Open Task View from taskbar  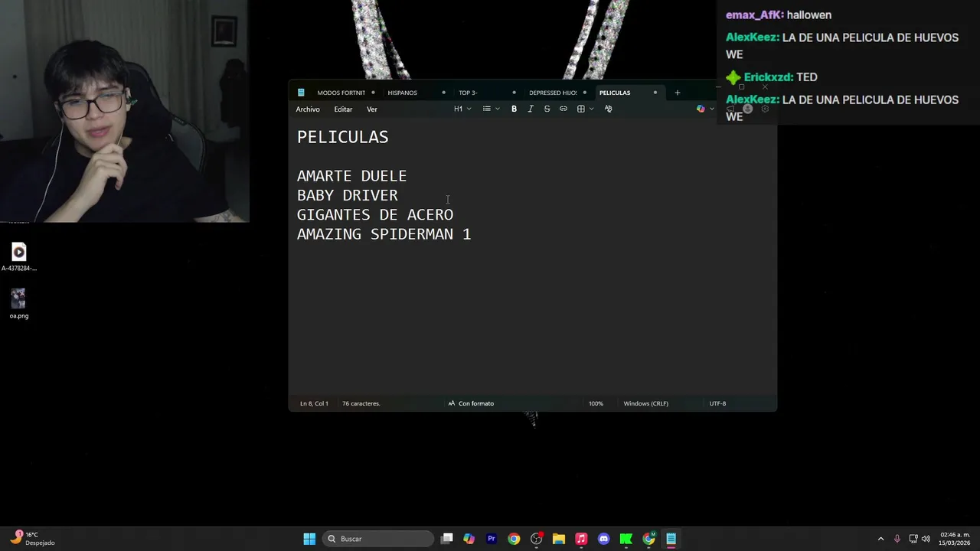pos(447,539)
